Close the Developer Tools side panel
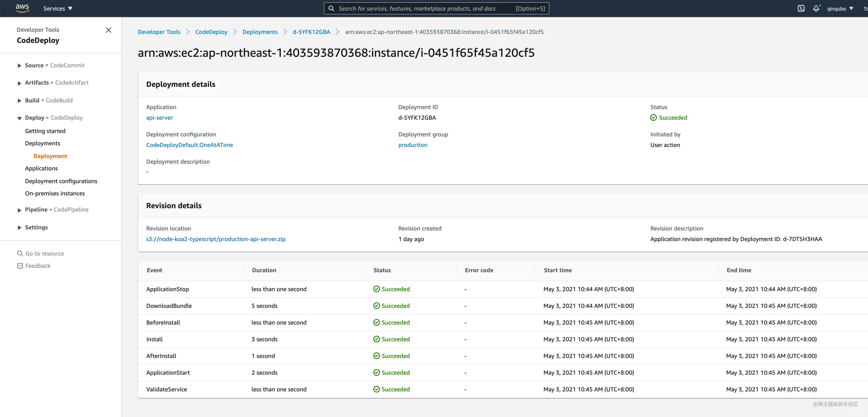868x417 pixels. click(x=109, y=30)
